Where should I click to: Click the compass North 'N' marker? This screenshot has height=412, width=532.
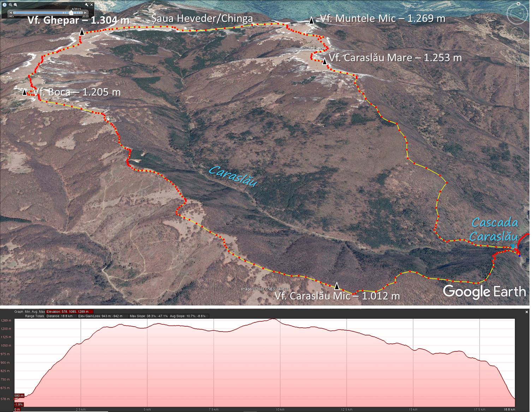tap(519, 4)
